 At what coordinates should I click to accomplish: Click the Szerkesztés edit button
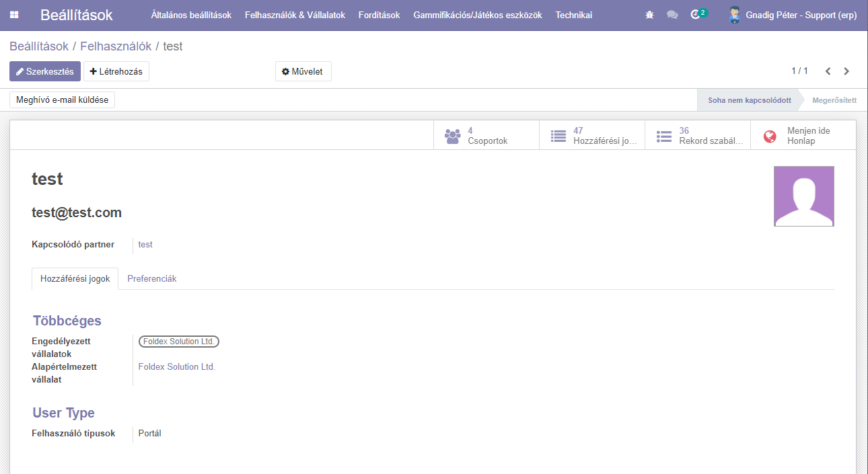click(x=45, y=71)
